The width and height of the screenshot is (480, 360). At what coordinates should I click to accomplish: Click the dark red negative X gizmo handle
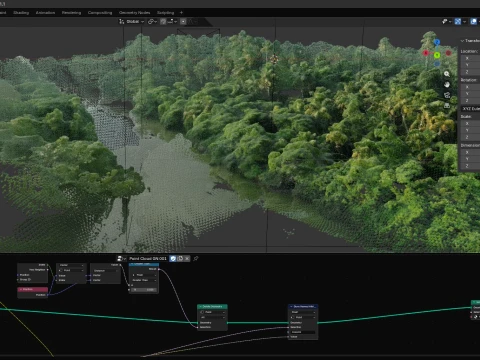coord(448,53)
